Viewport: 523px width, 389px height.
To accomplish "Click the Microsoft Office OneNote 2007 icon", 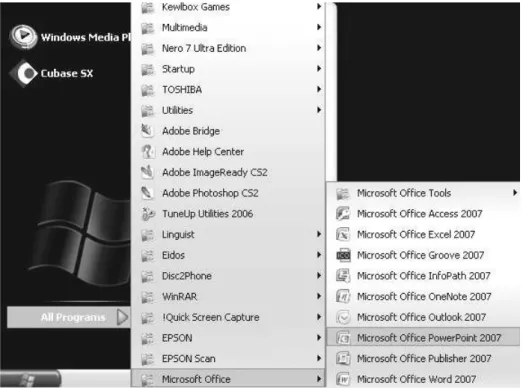I will click(343, 297).
